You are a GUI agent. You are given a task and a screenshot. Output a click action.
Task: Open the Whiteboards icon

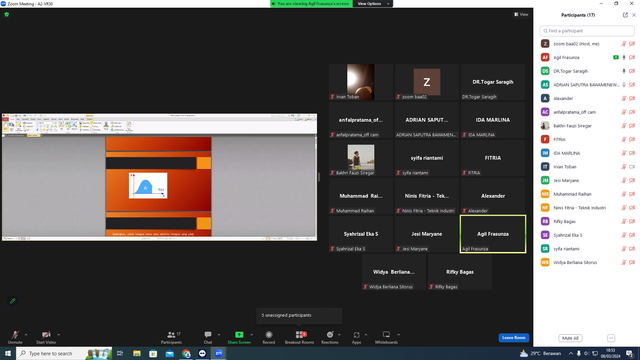386,335
